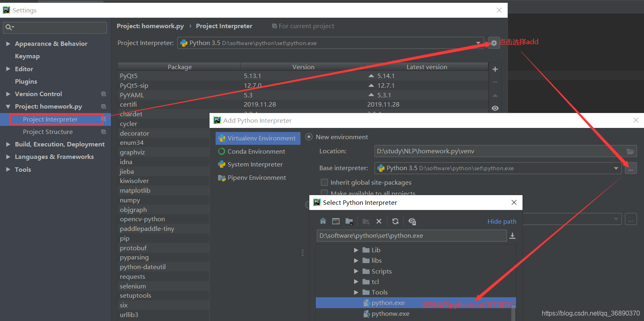Collapse Project: homework.py section

pyautogui.click(x=8, y=107)
